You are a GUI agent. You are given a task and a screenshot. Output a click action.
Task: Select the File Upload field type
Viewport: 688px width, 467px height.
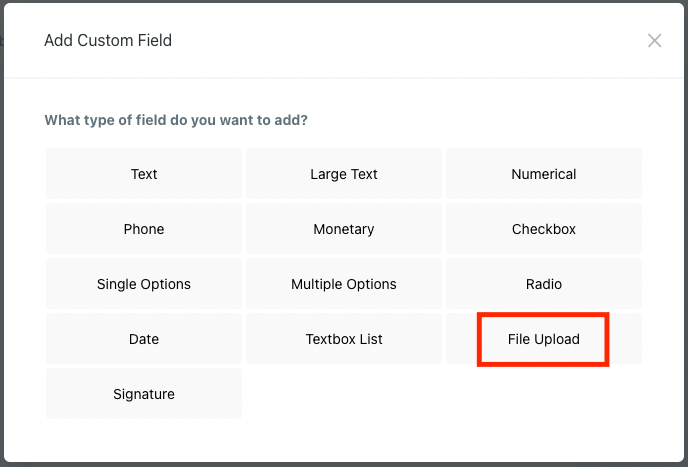point(544,339)
